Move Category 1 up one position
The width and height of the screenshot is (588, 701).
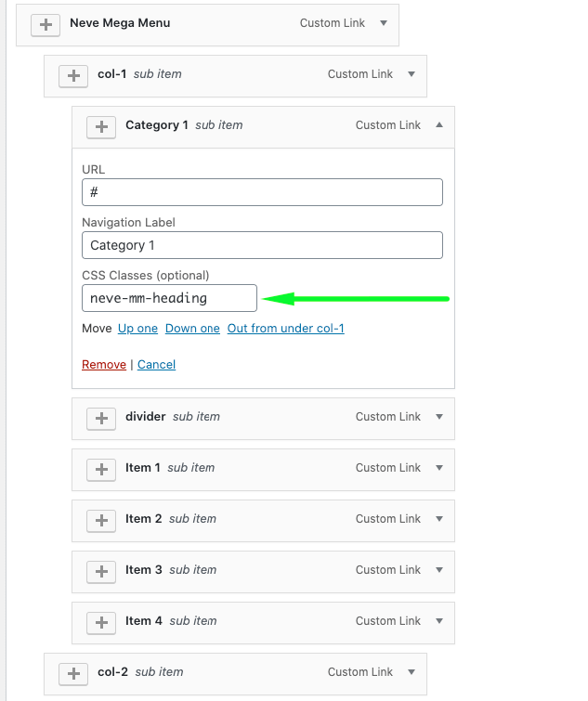[x=137, y=329]
